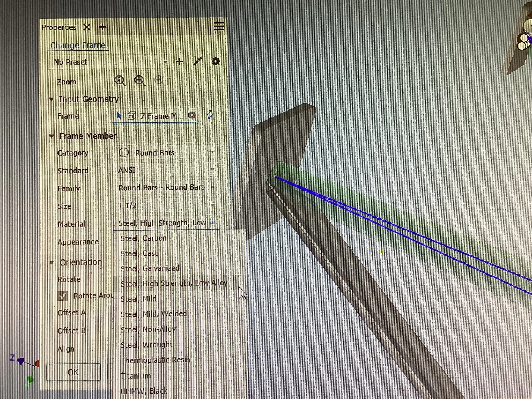Create new preset with plus icon

click(179, 62)
